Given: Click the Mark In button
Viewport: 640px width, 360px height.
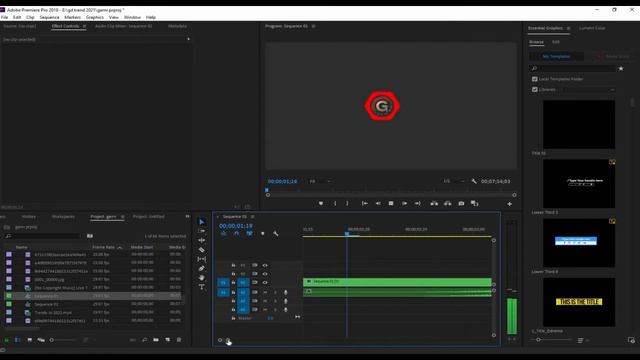Looking at the screenshot, I should click(x=335, y=203).
